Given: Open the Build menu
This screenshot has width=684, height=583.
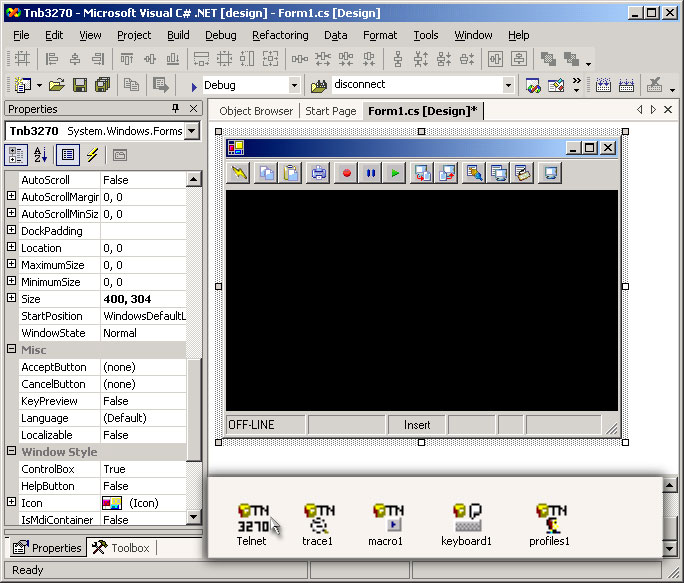Looking at the screenshot, I should [x=178, y=35].
